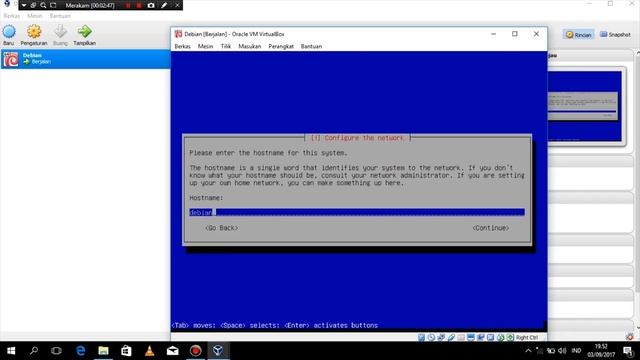Screen dimensions: 640x360
Task: Open the Action Center notification icon
Action: coord(628,351)
